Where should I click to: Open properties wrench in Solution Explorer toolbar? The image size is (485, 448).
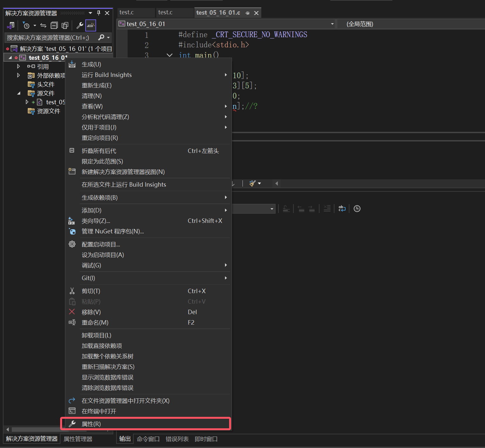pos(80,25)
